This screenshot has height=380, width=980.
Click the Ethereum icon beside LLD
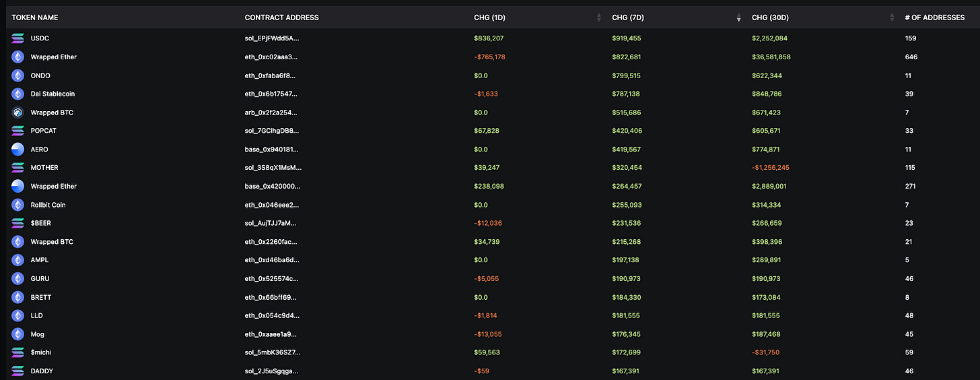click(17, 315)
